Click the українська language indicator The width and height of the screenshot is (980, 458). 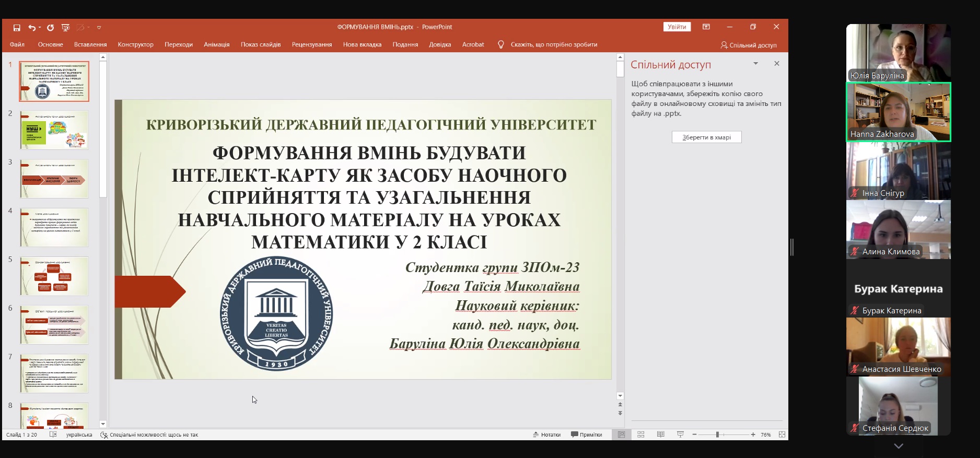point(79,434)
